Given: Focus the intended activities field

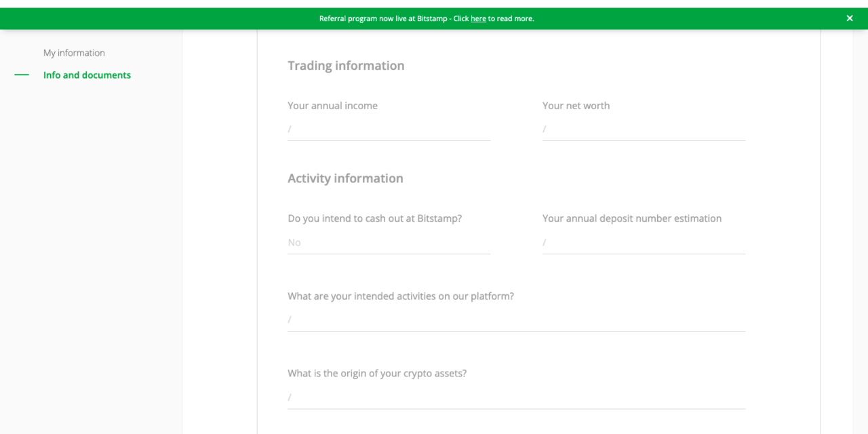Looking at the screenshot, I should click(x=516, y=319).
